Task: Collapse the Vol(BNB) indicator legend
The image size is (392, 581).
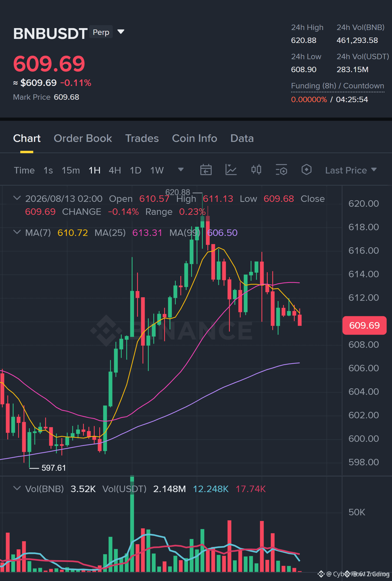Action: [x=17, y=489]
